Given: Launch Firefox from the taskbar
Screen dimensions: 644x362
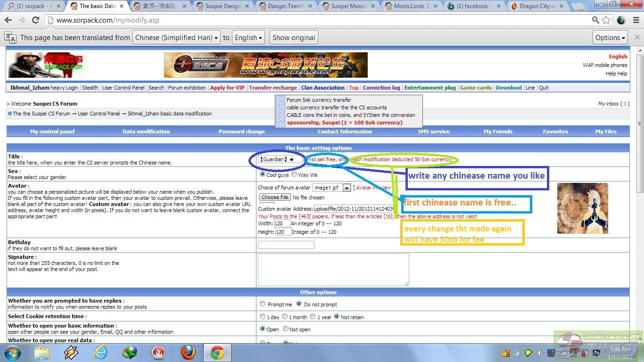Looking at the screenshot, I should click(x=188, y=352).
